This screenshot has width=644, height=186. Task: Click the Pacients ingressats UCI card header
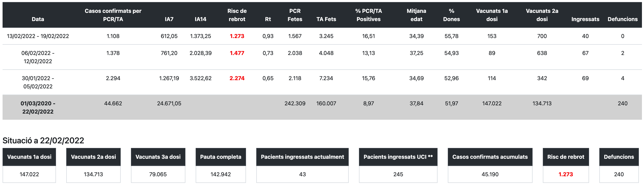(x=398, y=157)
